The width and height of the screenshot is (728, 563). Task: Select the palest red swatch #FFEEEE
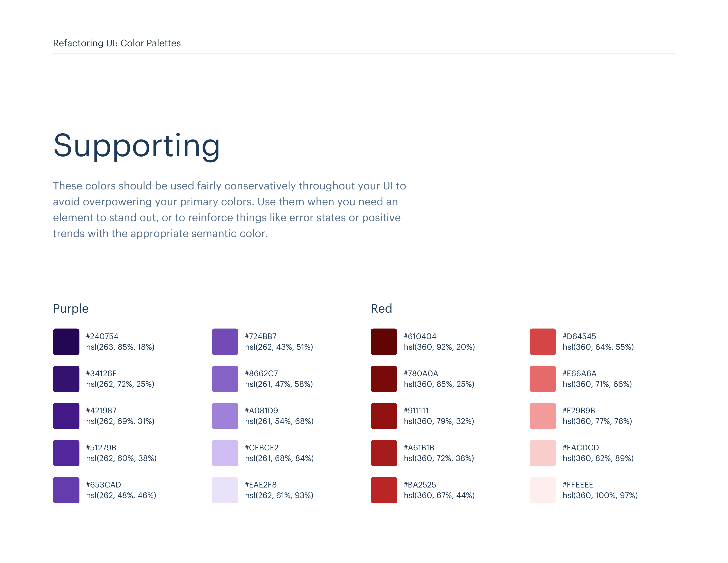click(x=543, y=490)
